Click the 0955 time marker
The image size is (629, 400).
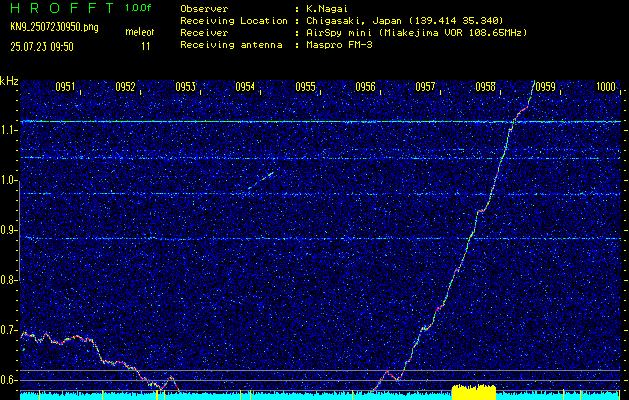[305, 87]
